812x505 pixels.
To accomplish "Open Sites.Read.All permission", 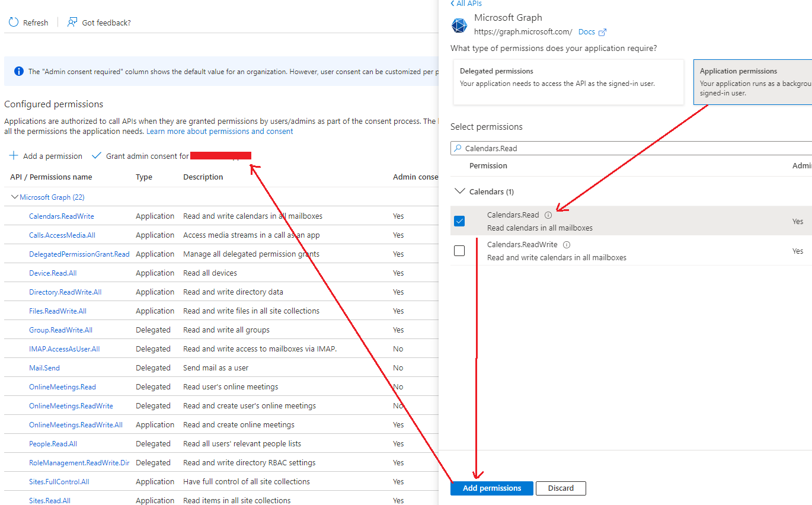I will 50,501.
